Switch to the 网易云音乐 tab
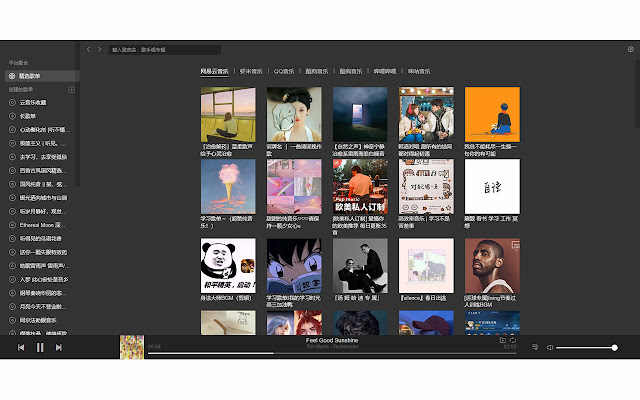The width and height of the screenshot is (640, 400). (x=214, y=71)
